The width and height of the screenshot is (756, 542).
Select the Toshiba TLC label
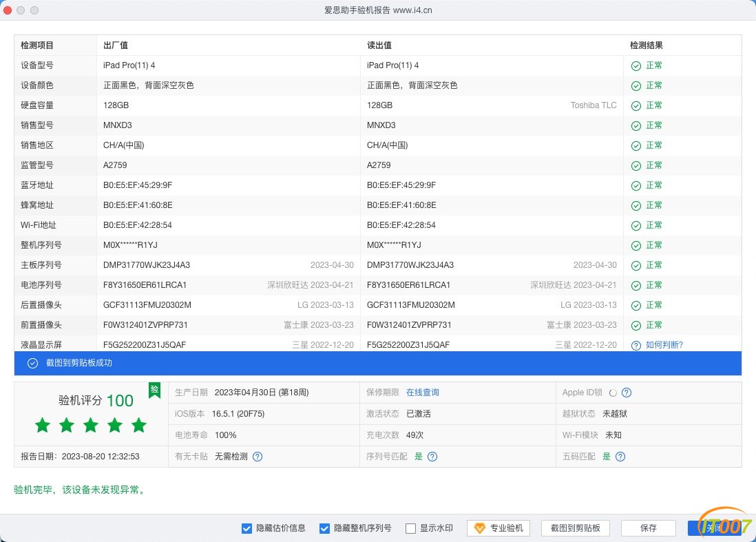click(594, 105)
